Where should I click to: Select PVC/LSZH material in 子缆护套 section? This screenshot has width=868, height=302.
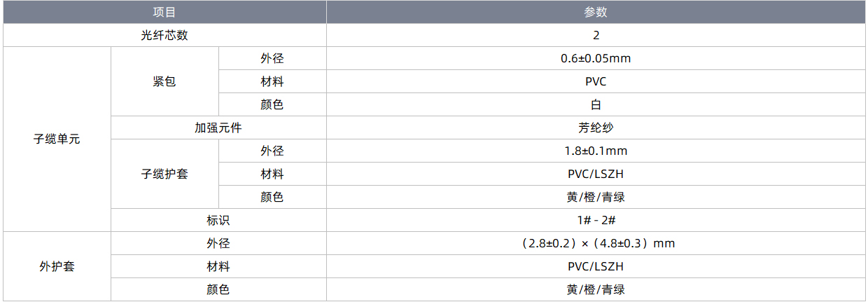coord(596,174)
